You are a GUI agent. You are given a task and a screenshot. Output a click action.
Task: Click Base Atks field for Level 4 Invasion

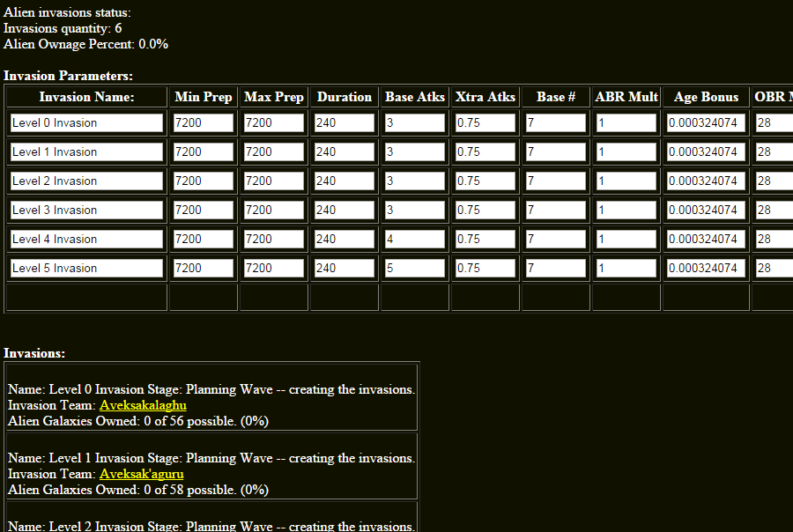click(x=414, y=240)
